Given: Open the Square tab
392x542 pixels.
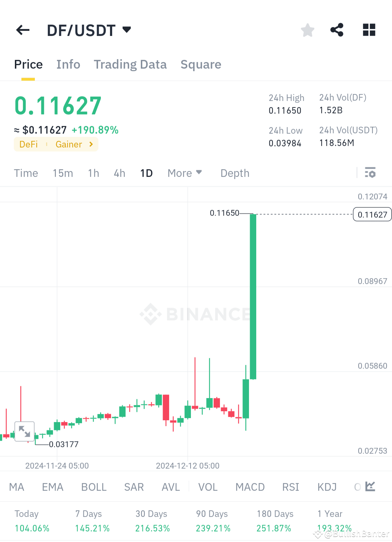Looking at the screenshot, I should [201, 64].
